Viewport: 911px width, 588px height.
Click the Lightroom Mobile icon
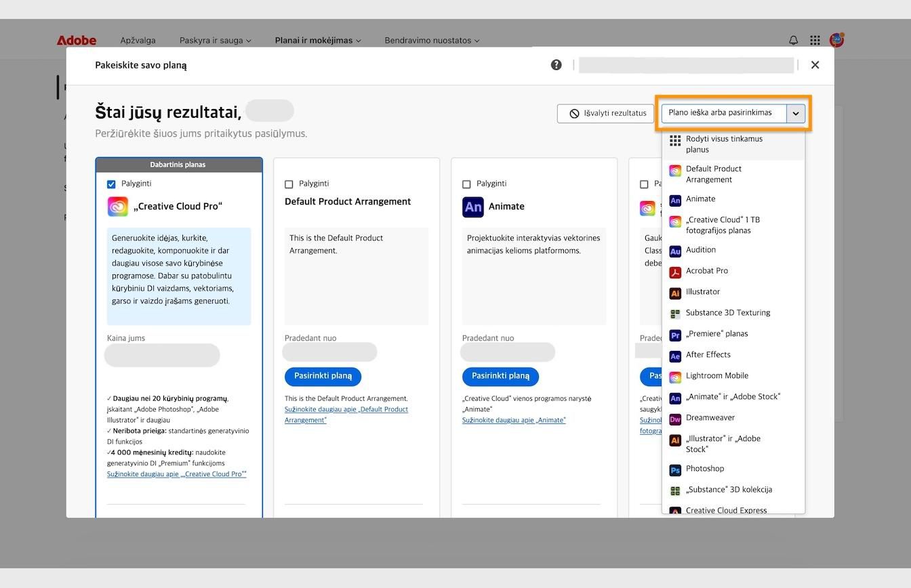tap(675, 377)
